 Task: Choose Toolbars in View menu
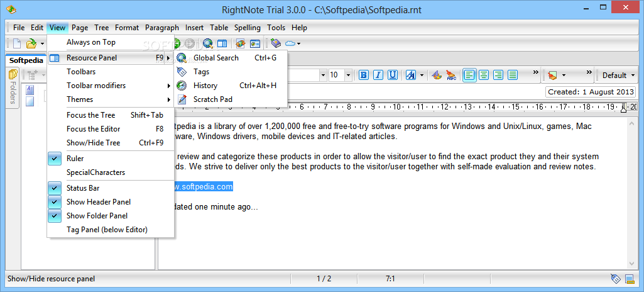click(x=111, y=72)
